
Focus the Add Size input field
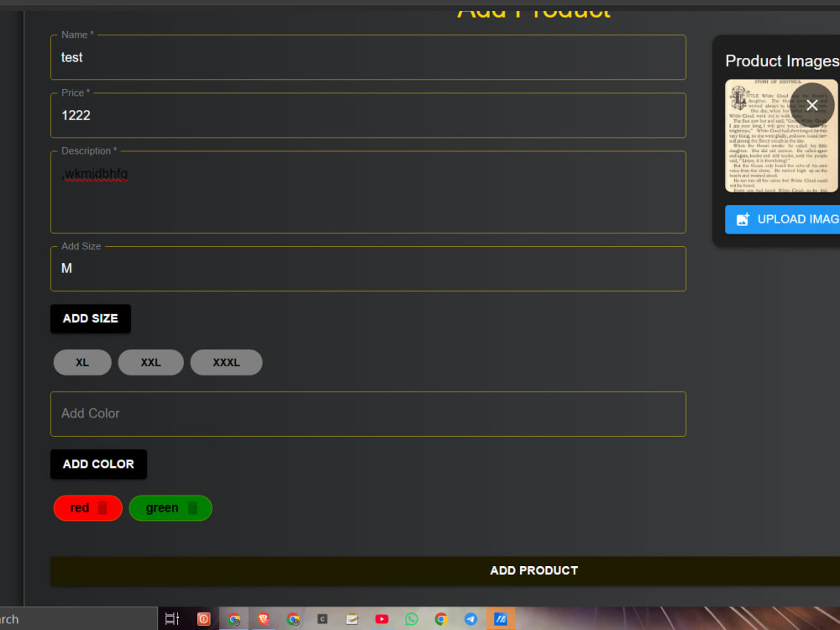pyautogui.click(x=368, y=269)
